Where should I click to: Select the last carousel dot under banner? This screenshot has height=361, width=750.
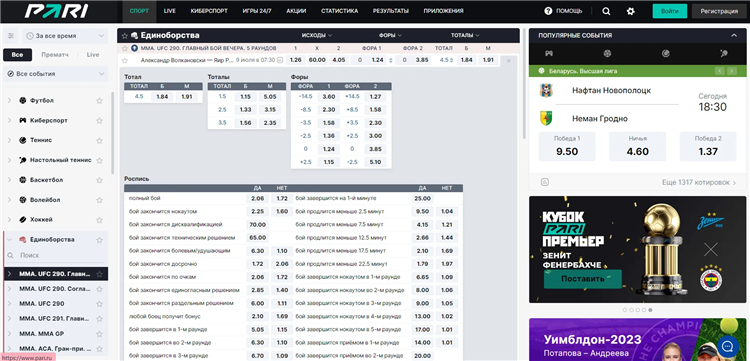tap(650, 310)
